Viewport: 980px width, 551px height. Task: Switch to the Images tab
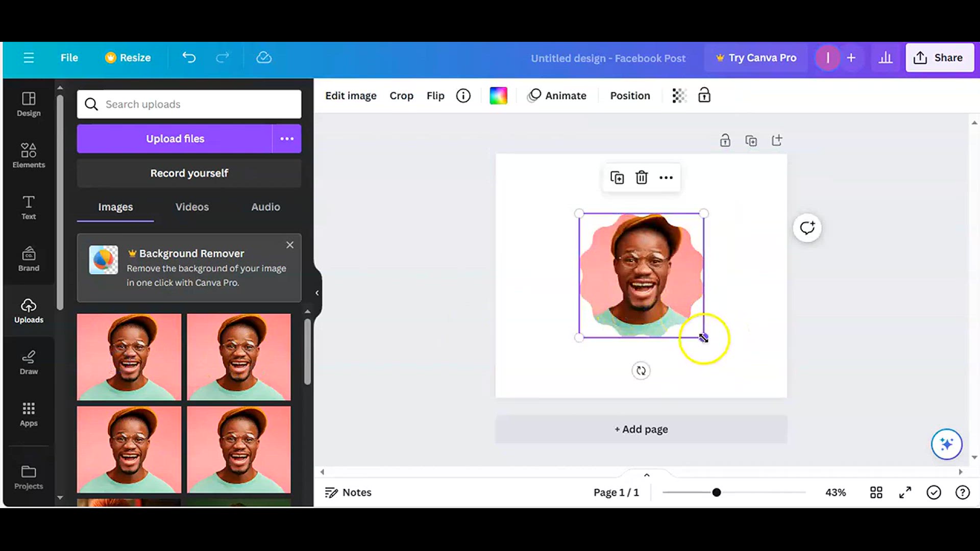tap(115, 207)
